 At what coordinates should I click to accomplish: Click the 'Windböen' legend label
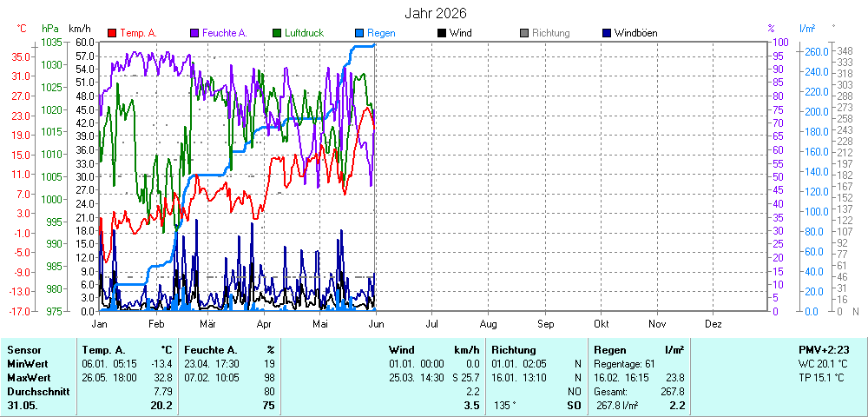[x=636, y=33]
